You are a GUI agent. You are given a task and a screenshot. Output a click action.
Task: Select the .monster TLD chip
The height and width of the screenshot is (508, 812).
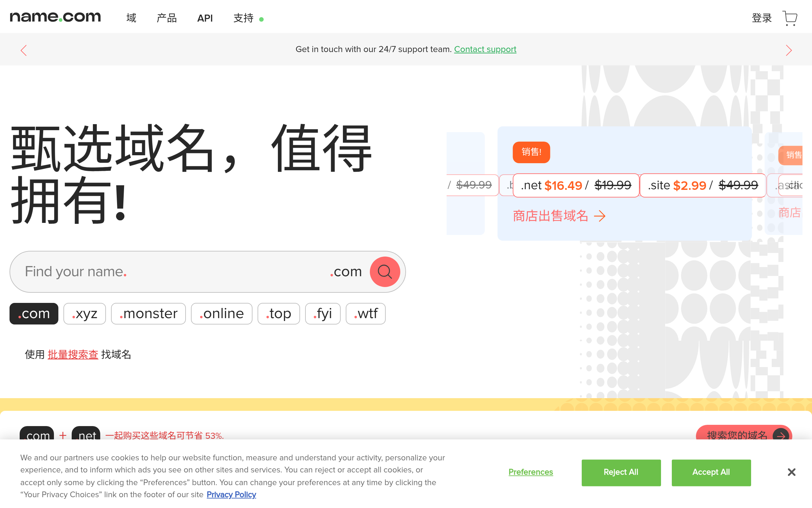click(x=148, y=313)
